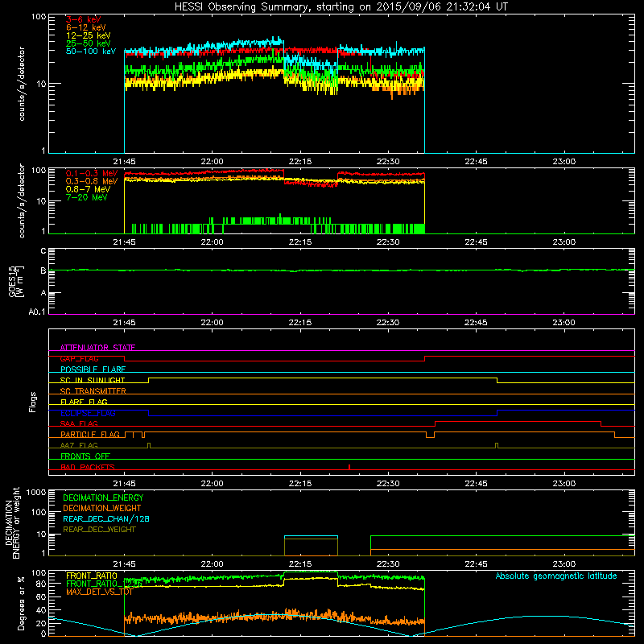Click the DECIMATION_WEIGHT legend label
The height and width of the screenshot is (644, 644).
(102, 508)
